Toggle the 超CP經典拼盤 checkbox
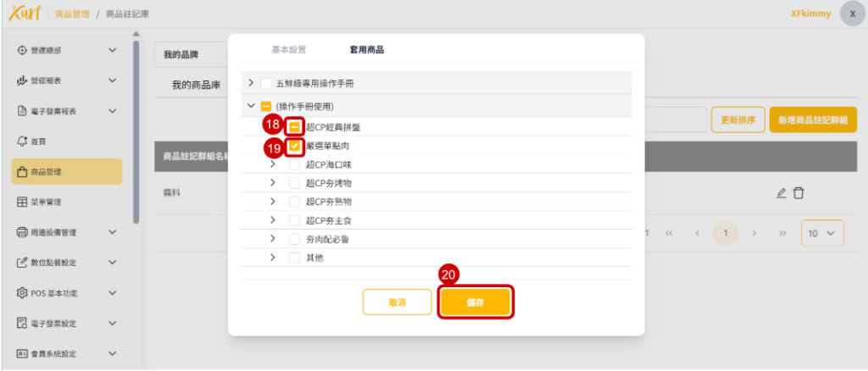 (294, 126)
